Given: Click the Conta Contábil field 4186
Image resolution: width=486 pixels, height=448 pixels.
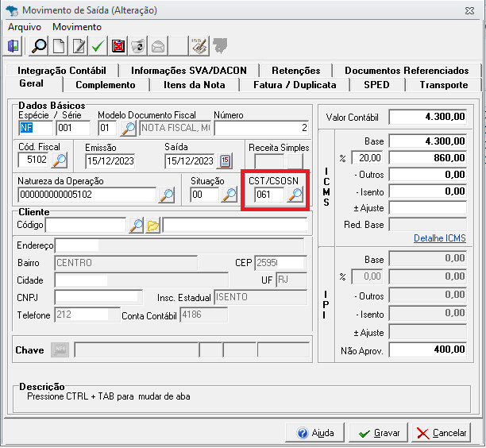Looking at the screenshot, I should [x=204, y=315].
